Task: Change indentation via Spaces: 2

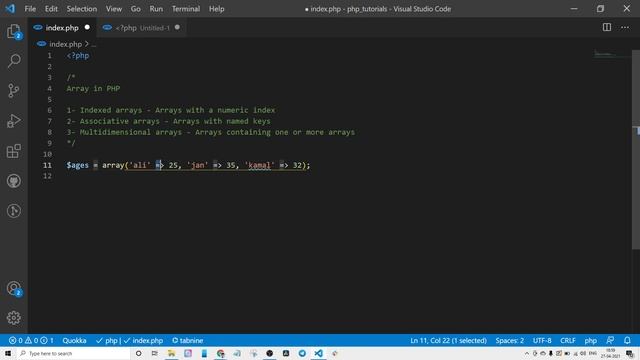Action: coord(509,340)
